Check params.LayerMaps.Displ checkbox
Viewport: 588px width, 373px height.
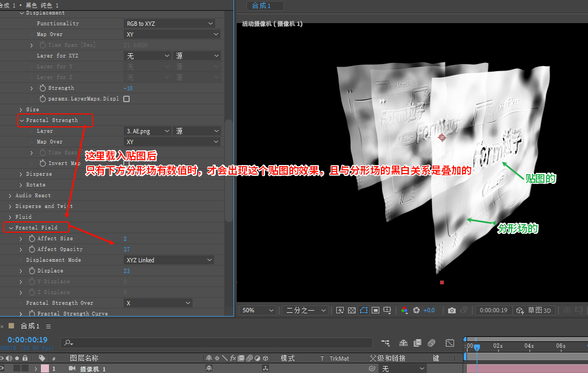click(126, 99)
